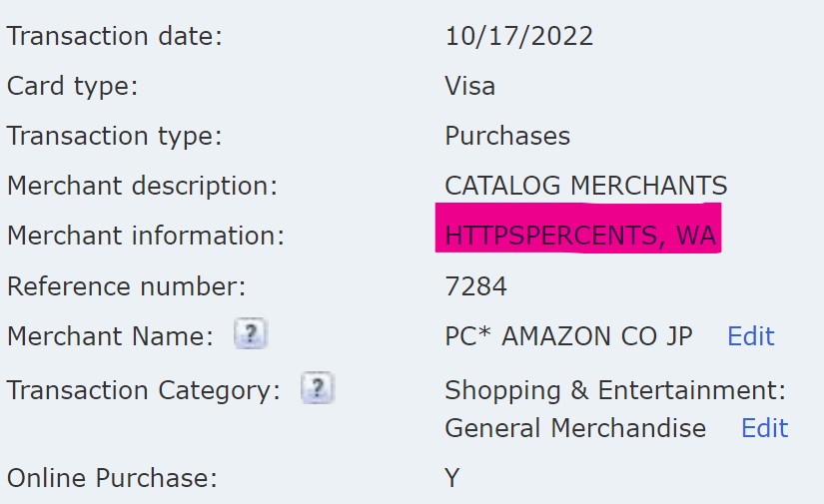824x504 pixels.
Task: Click the Visa card type value
Action: [x=469, y=86]
